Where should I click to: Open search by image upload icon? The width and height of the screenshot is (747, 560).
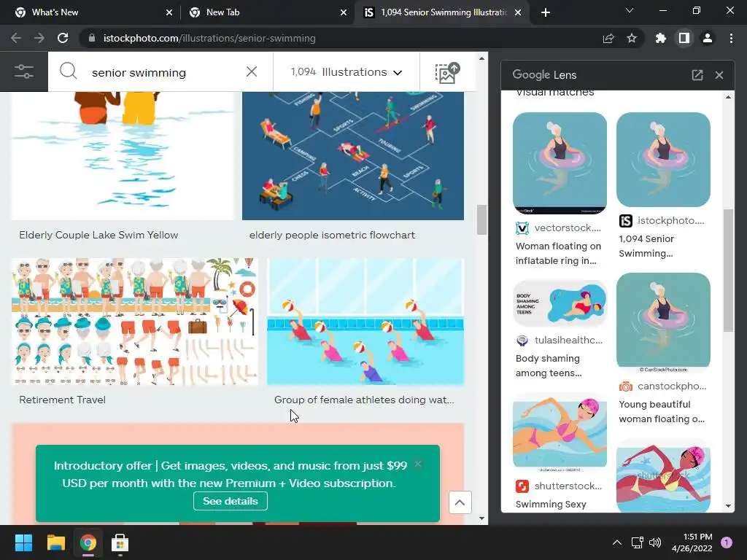(x=447, y=73)
